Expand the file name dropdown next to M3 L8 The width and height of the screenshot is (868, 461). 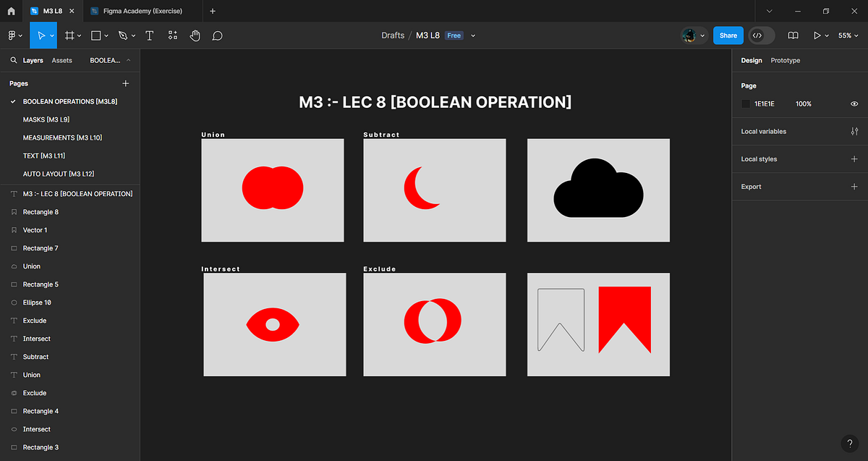coord(473,35)
